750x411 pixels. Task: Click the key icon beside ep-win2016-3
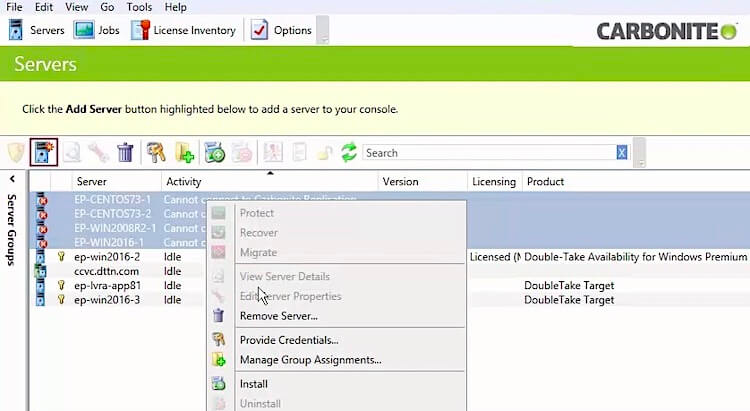pos(61,300)
